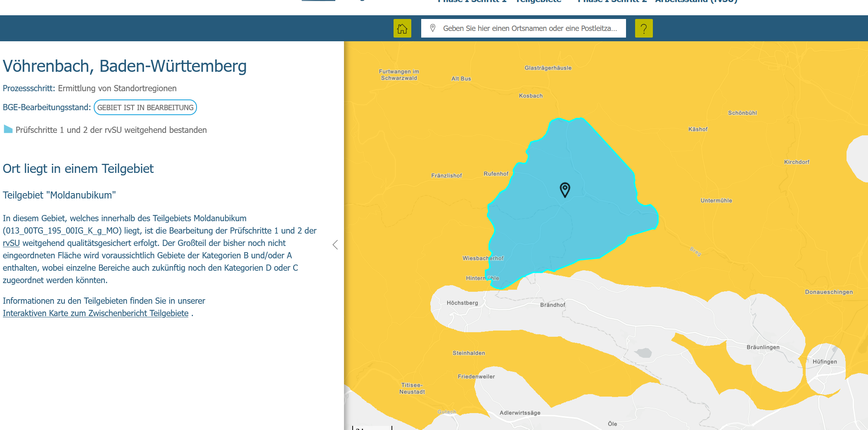The image size is (868, 430).
Task: Focus the place name or postcode search field
Action: tap(524, 28)
